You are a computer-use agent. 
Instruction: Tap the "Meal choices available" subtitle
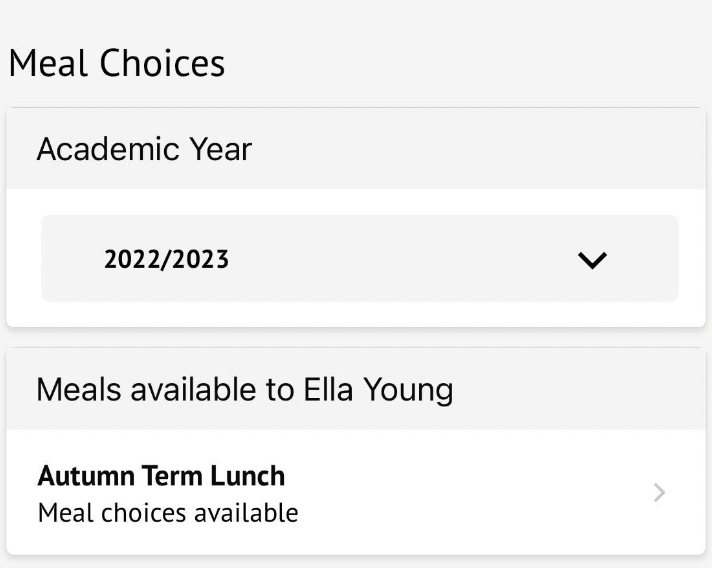[x=168, y=513]
